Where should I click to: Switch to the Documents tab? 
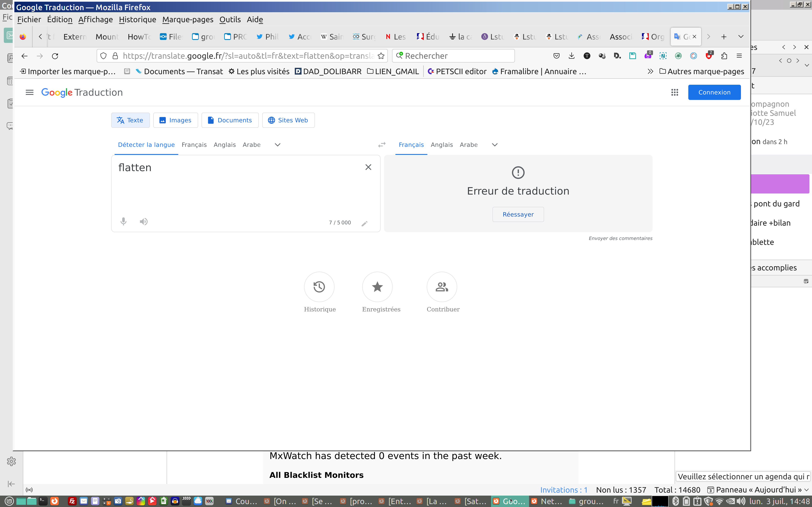(x=230, y=120)
